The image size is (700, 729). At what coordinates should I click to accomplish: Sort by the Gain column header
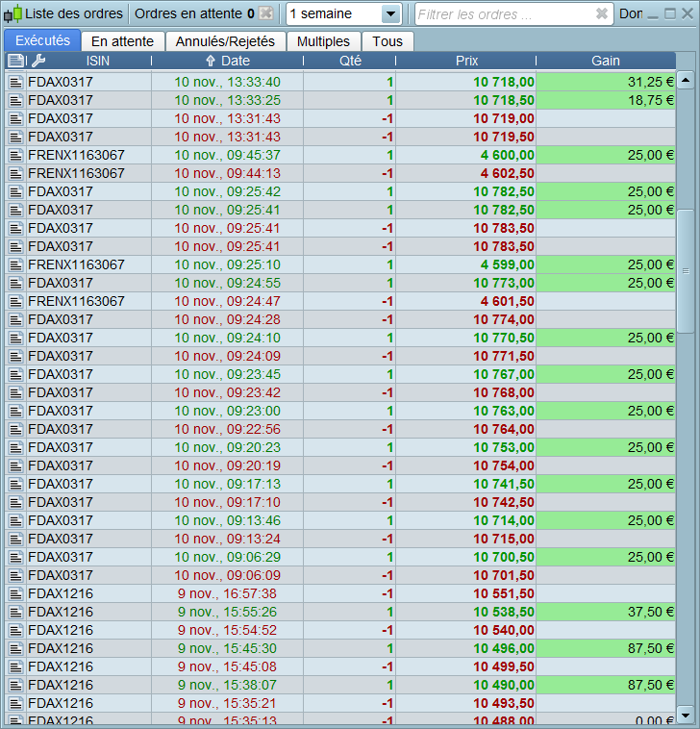606,61
